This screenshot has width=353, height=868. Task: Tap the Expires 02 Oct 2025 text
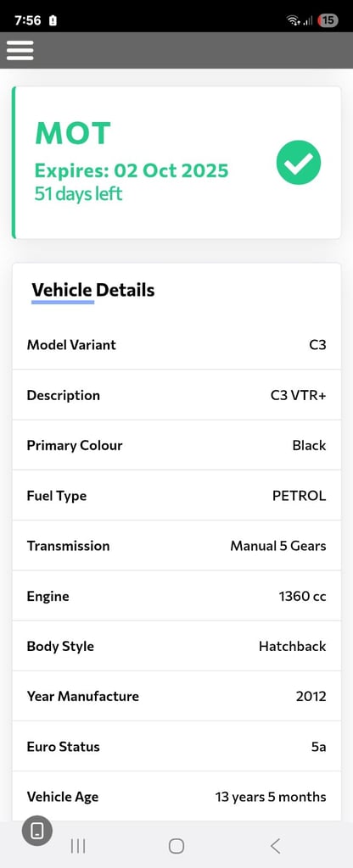pos(132,170)
